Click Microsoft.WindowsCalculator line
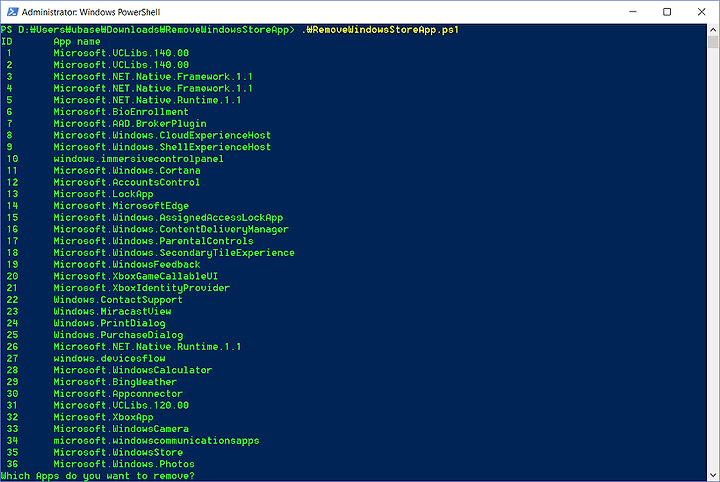The image size is (720, 482). coord(133,370)
